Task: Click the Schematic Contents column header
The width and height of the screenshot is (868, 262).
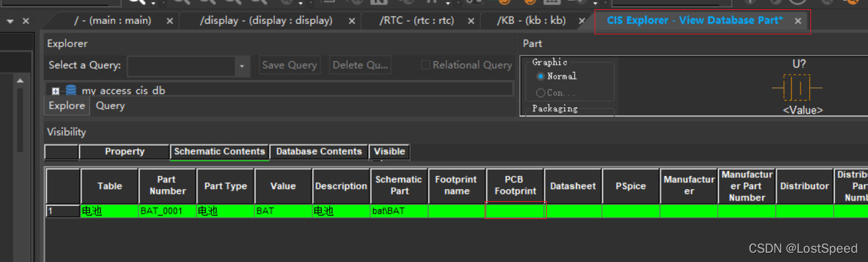Action: 219,152
